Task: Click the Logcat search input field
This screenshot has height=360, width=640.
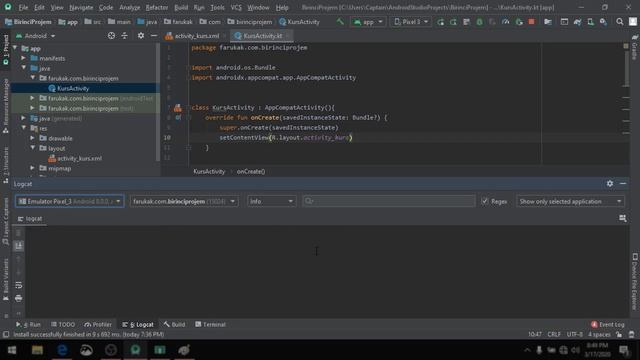Action: 389,201
